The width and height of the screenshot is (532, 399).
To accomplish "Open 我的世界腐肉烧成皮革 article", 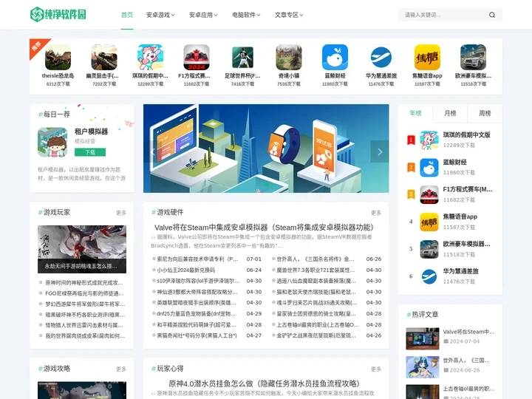I will pos(85,336).
